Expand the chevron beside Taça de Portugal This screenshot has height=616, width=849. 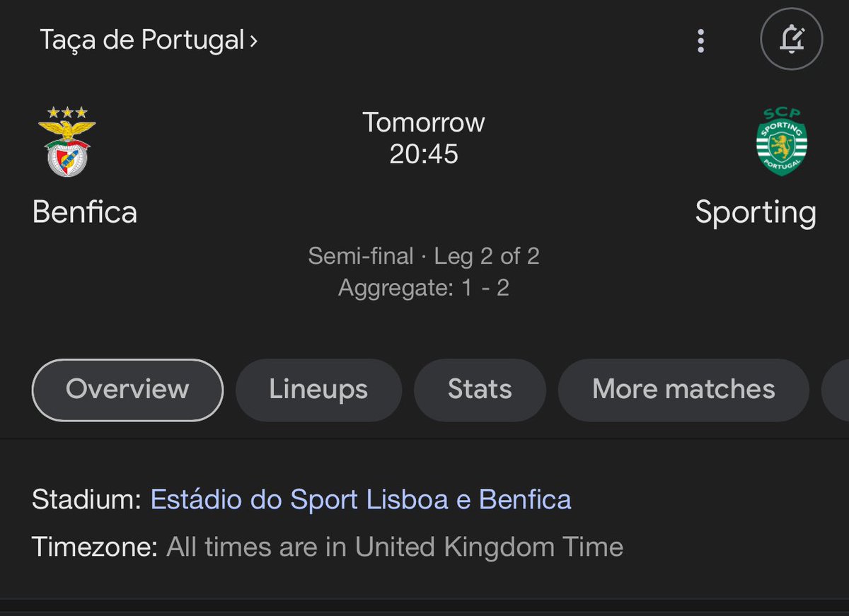click(x=253, y=41)
